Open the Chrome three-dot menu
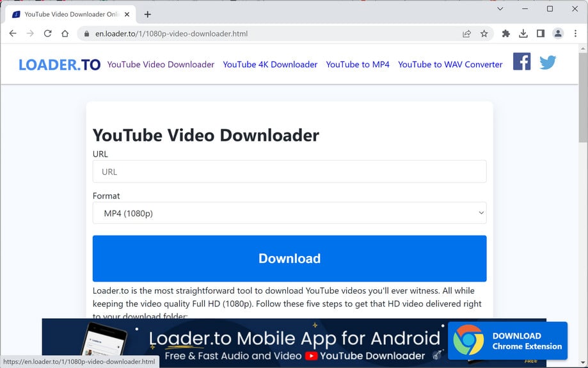This screenshot has height=368, width=588. pos(575,34)
